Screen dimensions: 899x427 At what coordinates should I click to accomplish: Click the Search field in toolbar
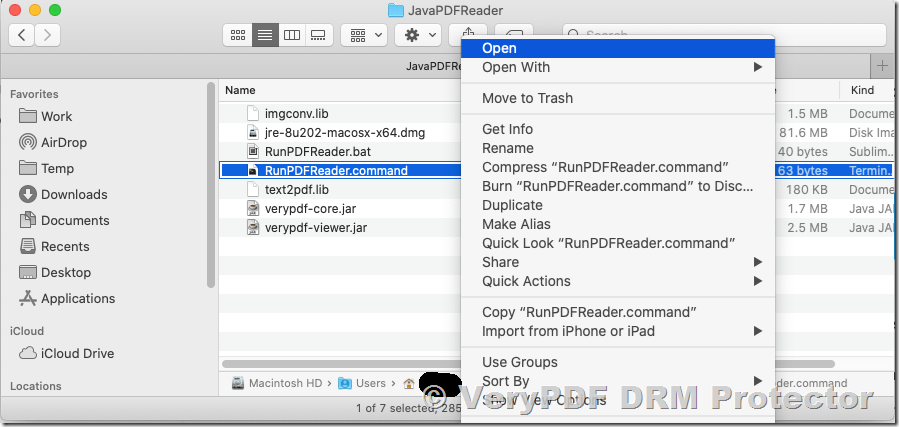(x=724, y=35)
